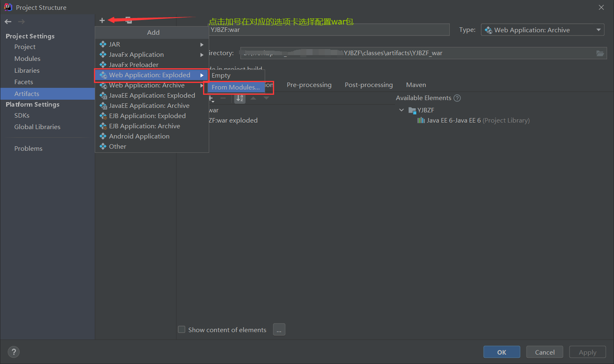Select EJB Application: Archive menu item

coord(152,126)
